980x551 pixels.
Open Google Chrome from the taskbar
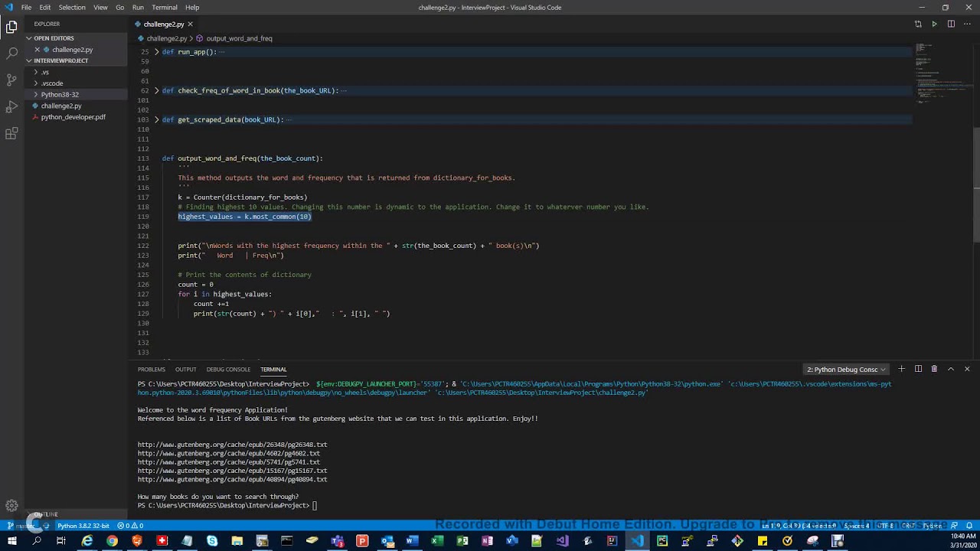click(112, 541)
